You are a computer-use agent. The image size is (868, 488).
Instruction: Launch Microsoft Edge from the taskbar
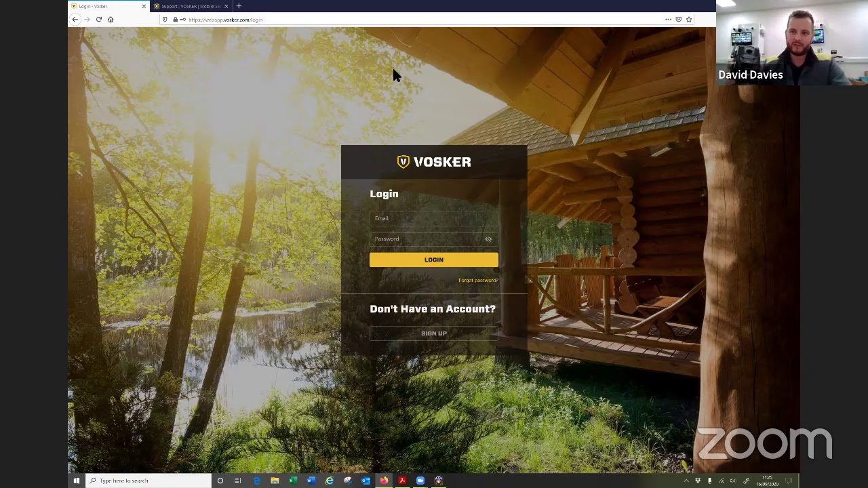(256, 481)
